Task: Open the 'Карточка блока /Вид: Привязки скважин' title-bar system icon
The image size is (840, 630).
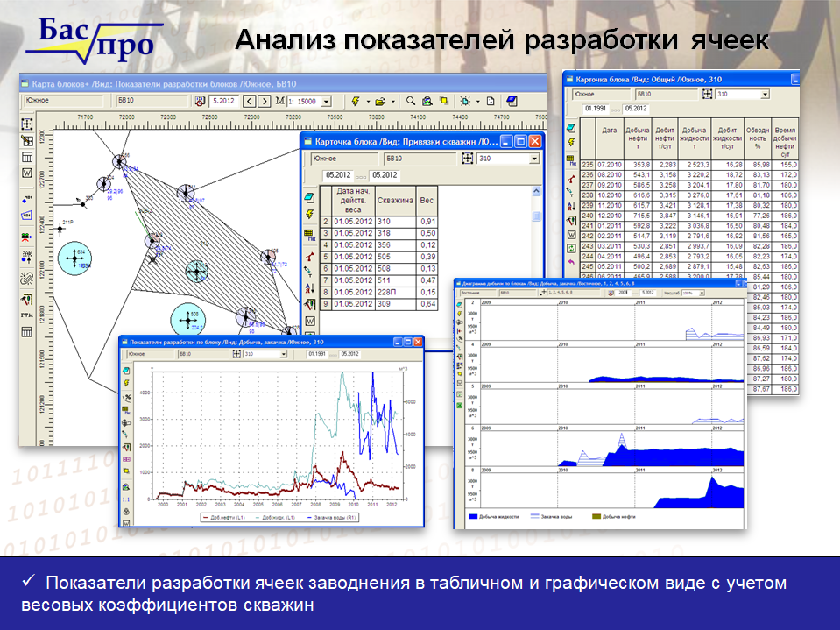Action: (307, 141)
